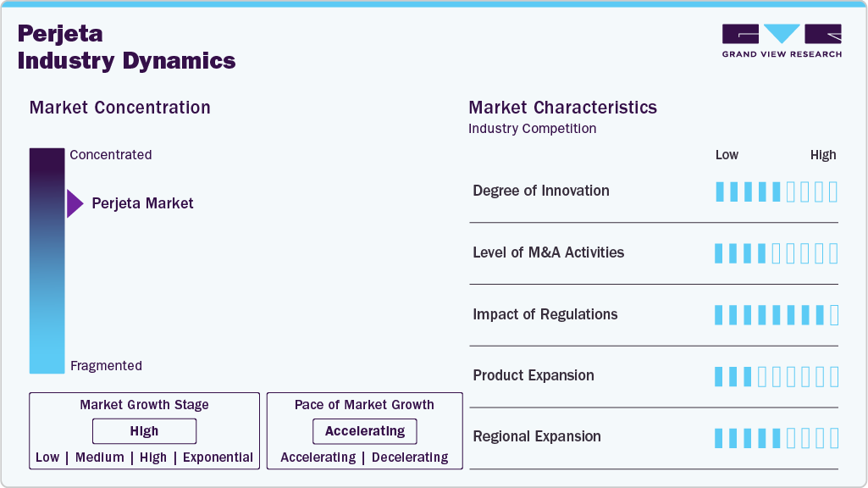Click the Regional Expansion rating bars
The height and width of the screenshot is (488, 868).
776,438
